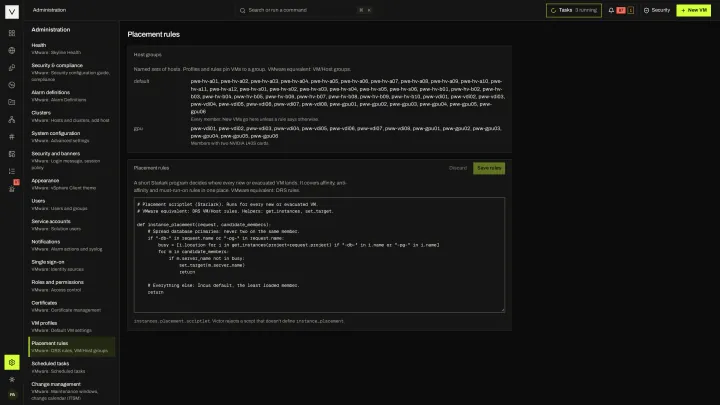Open Clusters administration page
This screenshot has height=405, width=720.
click(71, 116)
